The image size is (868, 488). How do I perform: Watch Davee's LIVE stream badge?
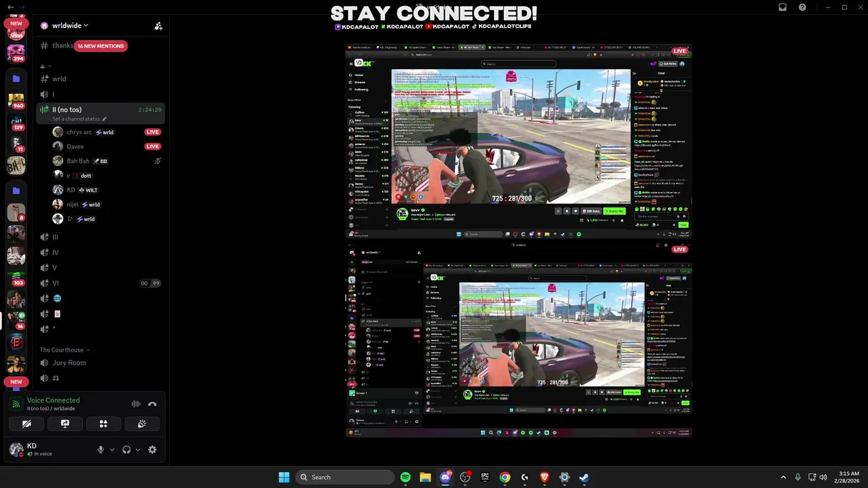[153, 146]
